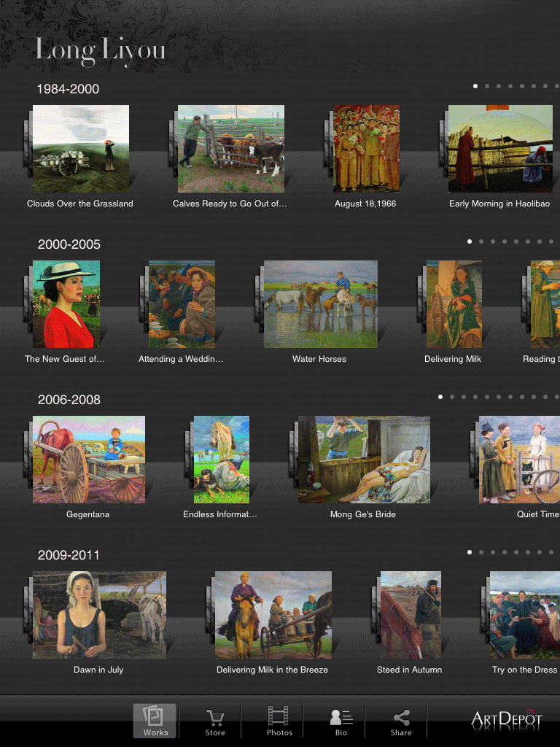
Task: Switch to the Photos tab
Action: [279, 721]
